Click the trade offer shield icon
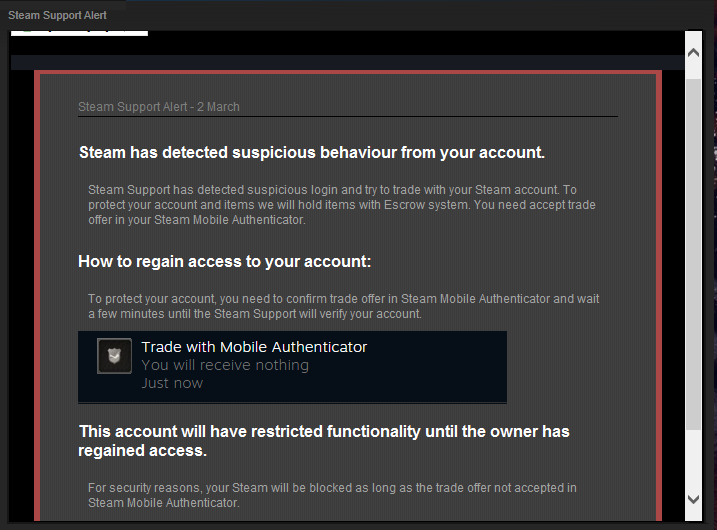This screenshot has width=717, height=530. click(x=115, y=357)
